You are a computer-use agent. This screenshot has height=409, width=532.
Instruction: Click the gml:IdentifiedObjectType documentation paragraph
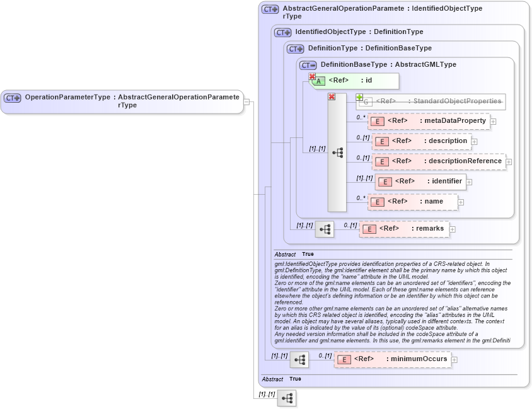coord(393,302)
